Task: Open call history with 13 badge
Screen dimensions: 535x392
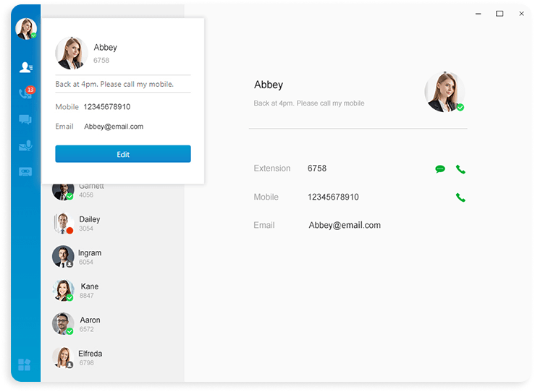Action: 26,93
